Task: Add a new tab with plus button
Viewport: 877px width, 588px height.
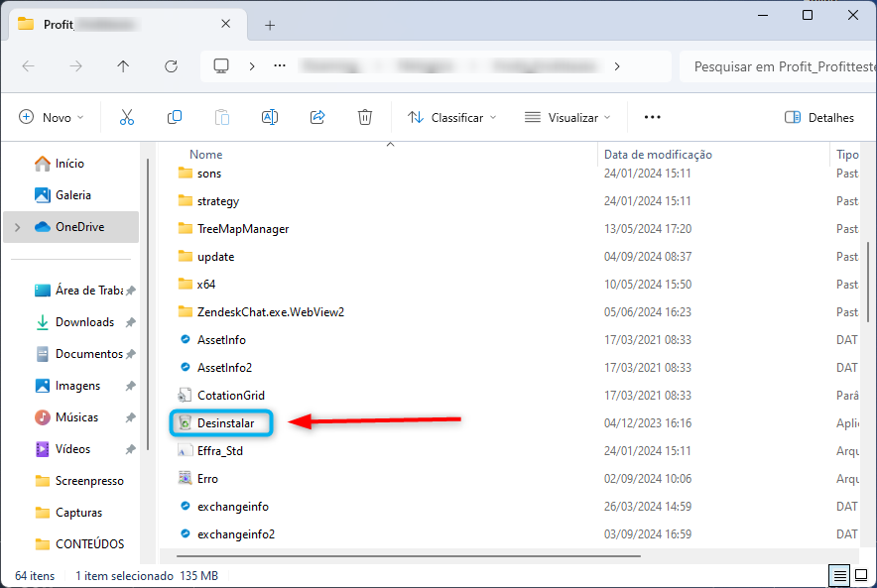Action: 270,25
